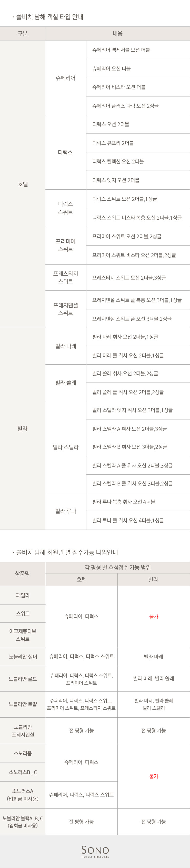This screenshot has height=868, width=190.
Task: Click the 소노러스A (입회금 미사용) row label
Action: coord(23,795)
